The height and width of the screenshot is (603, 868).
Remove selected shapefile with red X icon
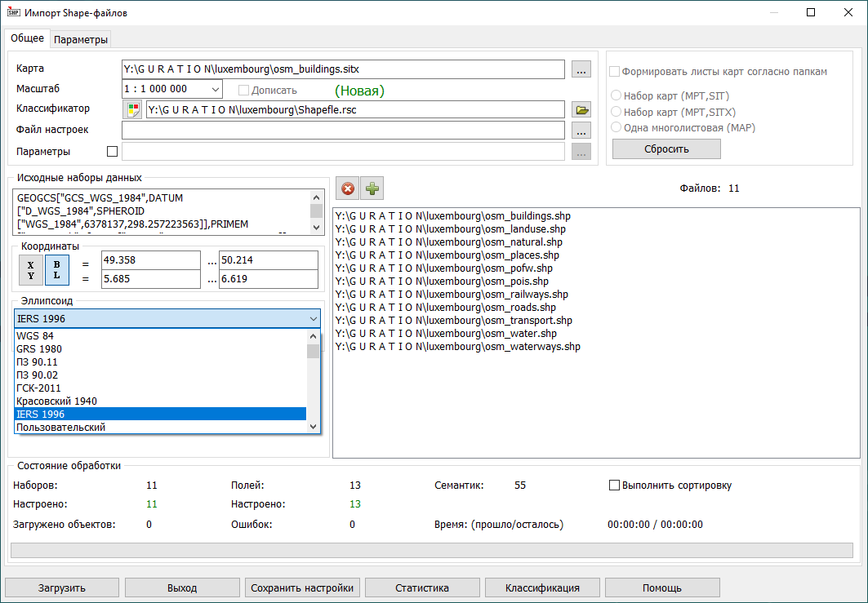pos(346,188)
